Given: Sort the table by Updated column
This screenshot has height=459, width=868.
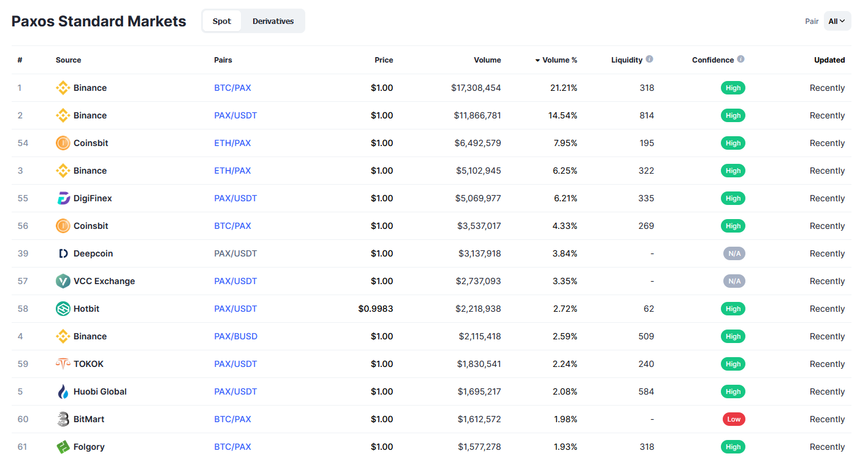Looking at the screenshot, I should [x=829, y=60].
